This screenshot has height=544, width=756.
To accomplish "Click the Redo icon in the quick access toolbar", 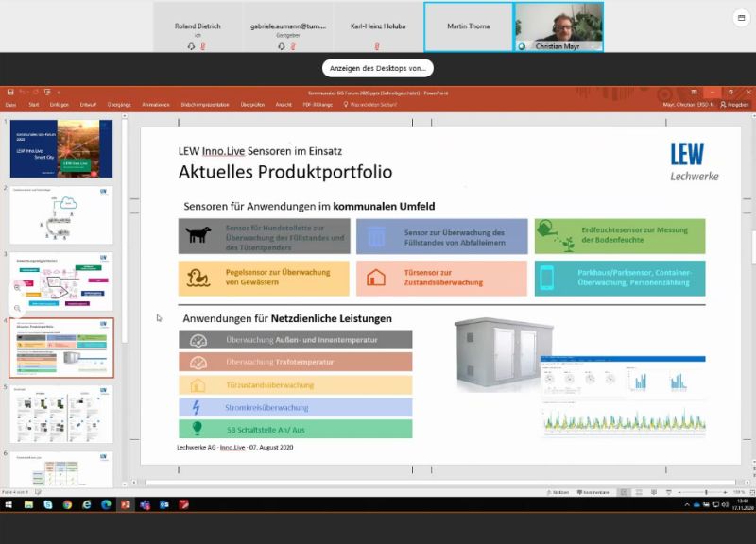I will tap(35, 92).
